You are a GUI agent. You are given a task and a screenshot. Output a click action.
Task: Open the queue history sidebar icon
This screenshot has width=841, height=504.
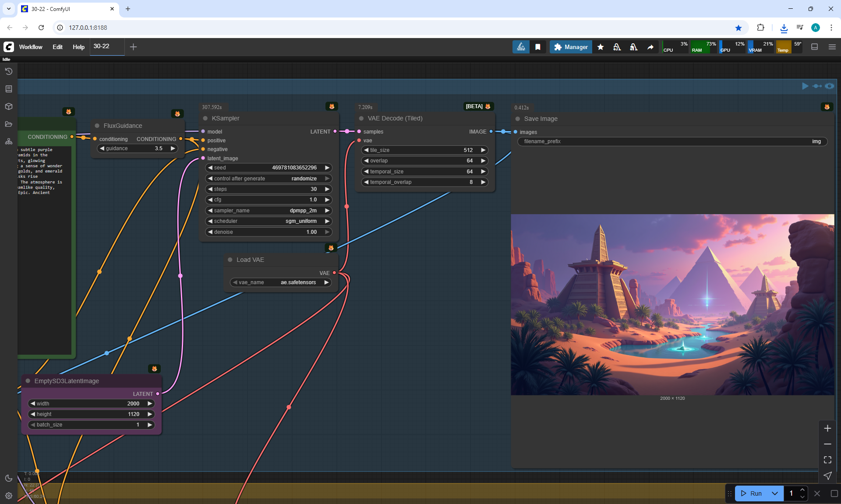click(8, 71)
